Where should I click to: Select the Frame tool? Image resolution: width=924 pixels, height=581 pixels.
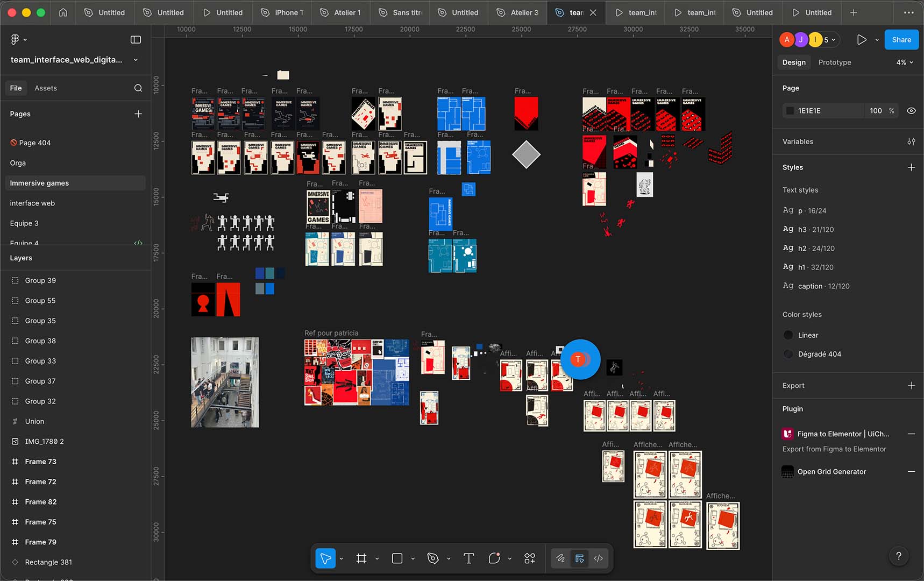point(361,558)
